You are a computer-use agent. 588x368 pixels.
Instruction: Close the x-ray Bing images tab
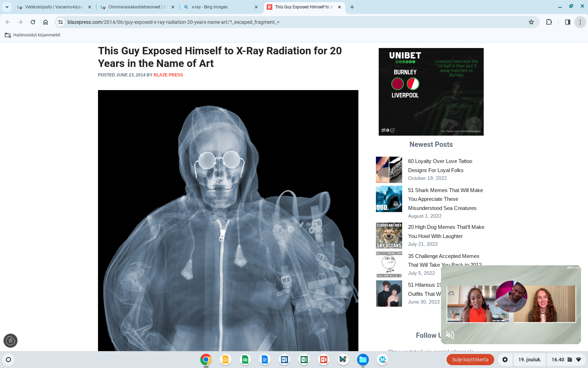pos(256,7)
